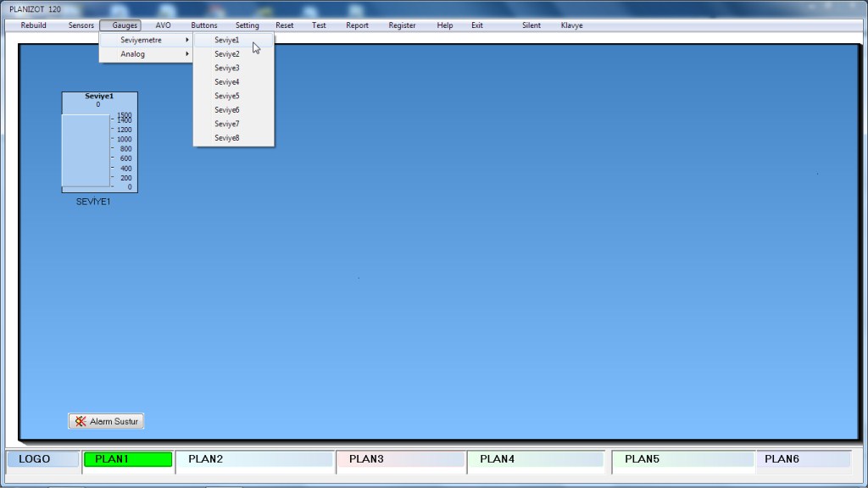Image resolution: width=868 pixels, height=488 pixels.
Task: Open the AVO menu
Action: (x=163, y=25)
